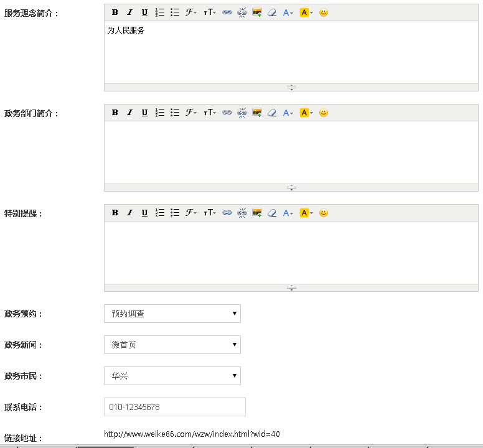The height and width of the screenshot is (448, 483).
Task: Open font family menu in 政务部门简介 editor
Action: tap(191, 113)
